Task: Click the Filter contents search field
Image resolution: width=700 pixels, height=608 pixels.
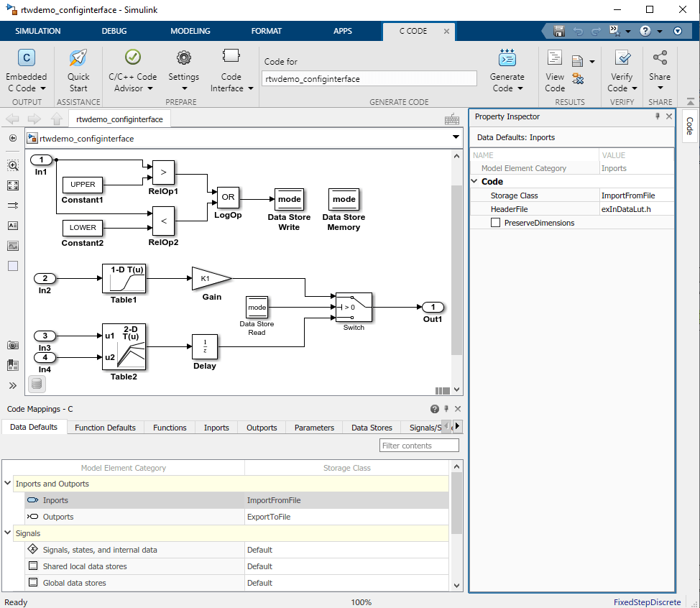Action: (x=419, y=446)
